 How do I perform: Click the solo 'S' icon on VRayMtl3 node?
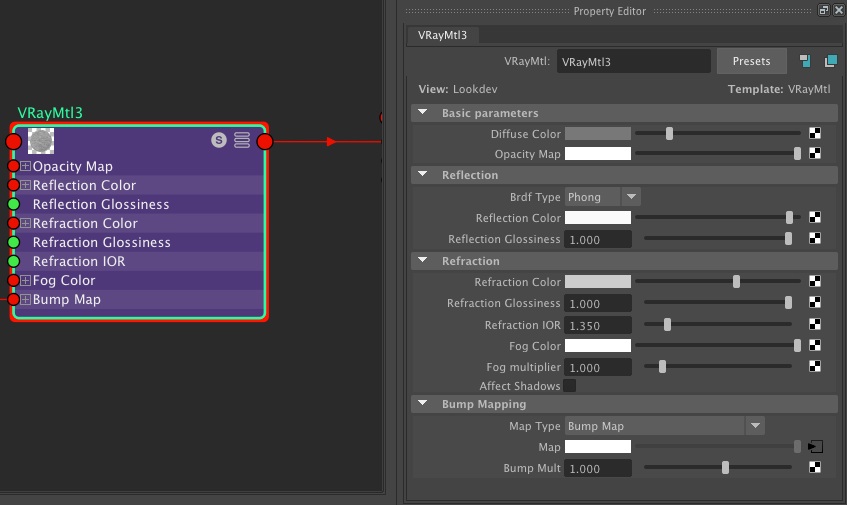pos(219,140)
